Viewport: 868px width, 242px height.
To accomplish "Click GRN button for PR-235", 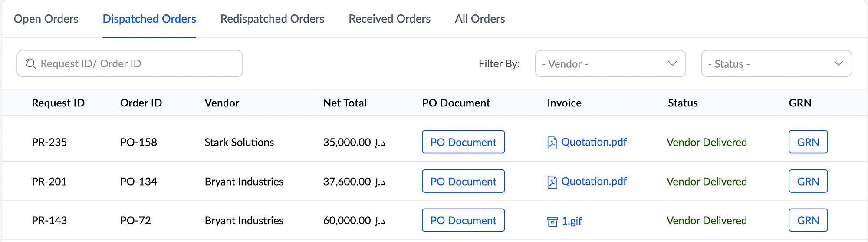I will (x=808, y=142).
